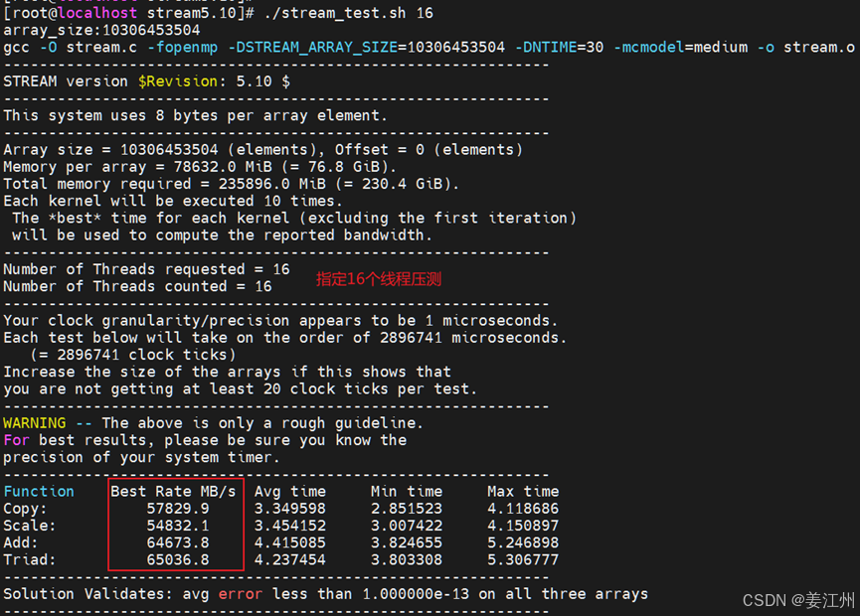
Task: Click the 'Avg time' column header
Action: click(290, 491)
